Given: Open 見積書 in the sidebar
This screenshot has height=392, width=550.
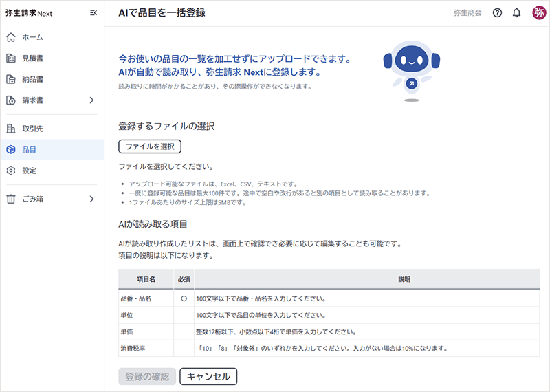Looking at the screenshot, I should point(52,58).
